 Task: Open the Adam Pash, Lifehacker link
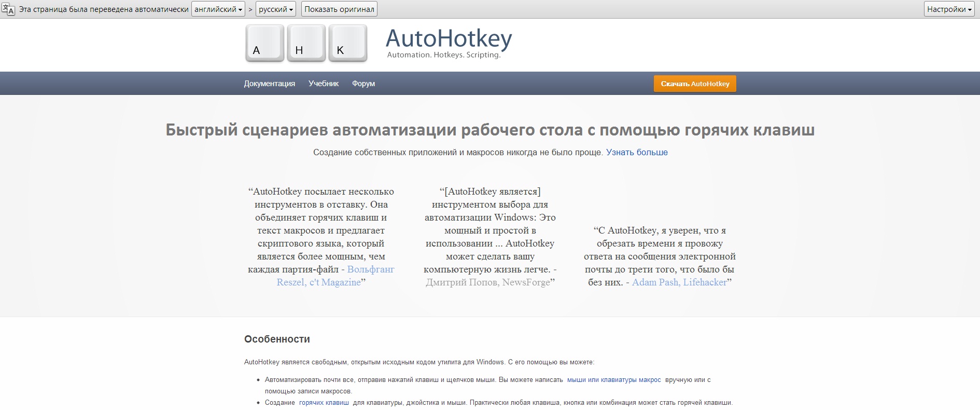(x=679, y=282)
